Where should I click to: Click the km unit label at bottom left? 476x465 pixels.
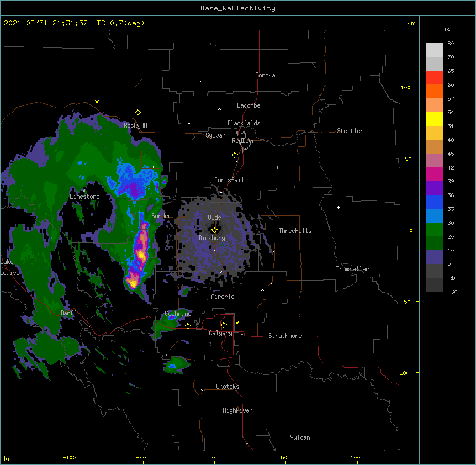[8, 459]
